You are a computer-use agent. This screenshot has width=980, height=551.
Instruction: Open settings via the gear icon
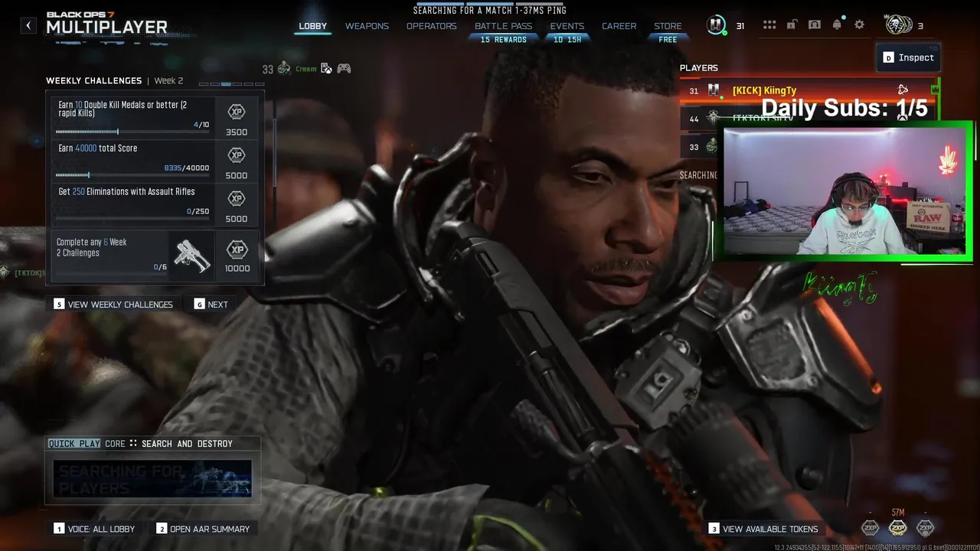[859, 25]
